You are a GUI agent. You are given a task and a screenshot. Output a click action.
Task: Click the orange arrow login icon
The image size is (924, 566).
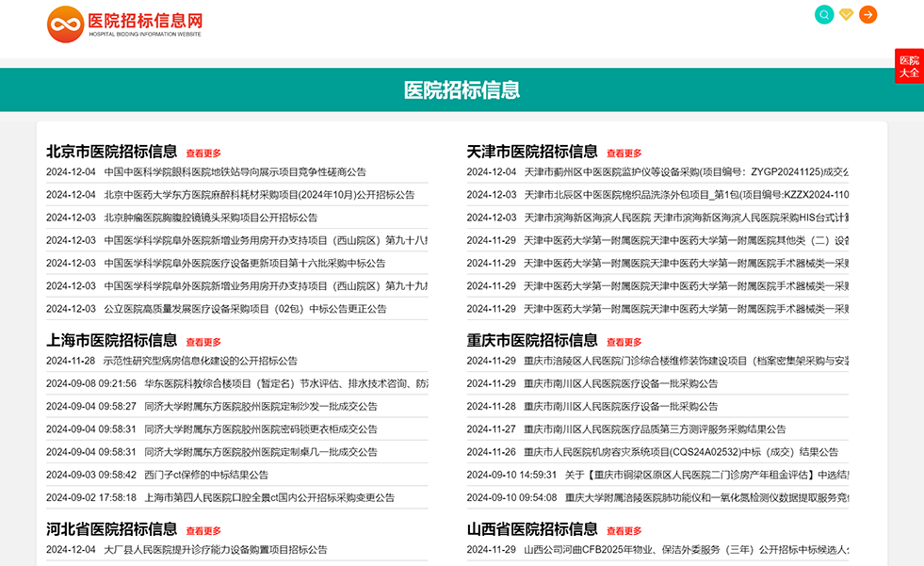867,14
